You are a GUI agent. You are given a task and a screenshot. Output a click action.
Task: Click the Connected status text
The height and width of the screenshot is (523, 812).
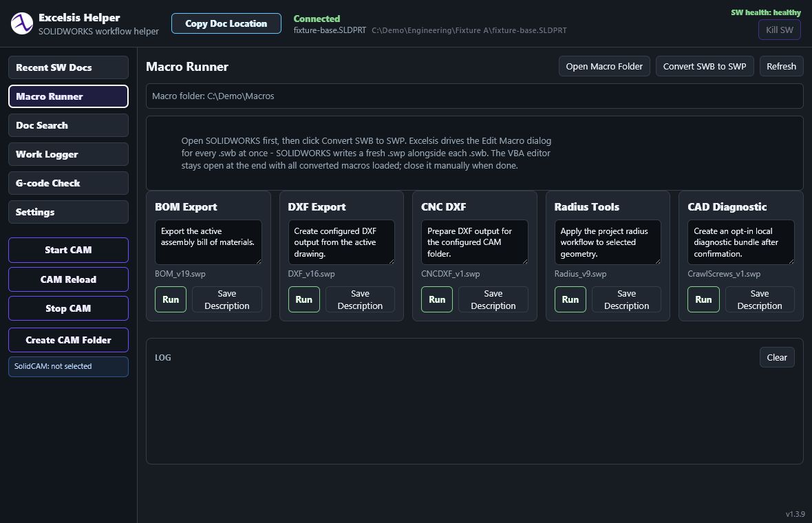coord(317,19)
